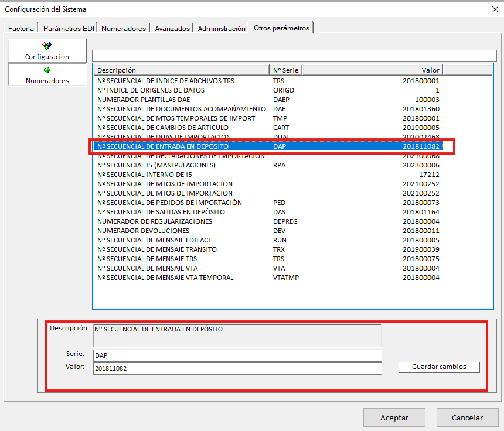
Task: Click the Cancelar button
Action: click(467, 418)
